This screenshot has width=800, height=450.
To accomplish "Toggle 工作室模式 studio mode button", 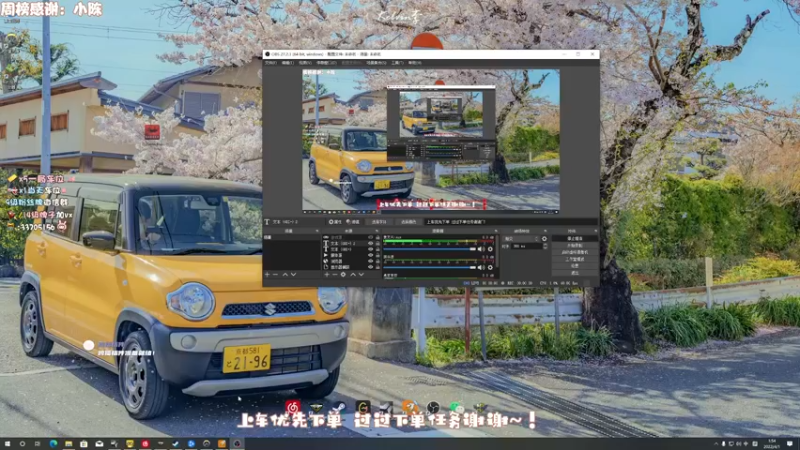I will tap(575, 259).
